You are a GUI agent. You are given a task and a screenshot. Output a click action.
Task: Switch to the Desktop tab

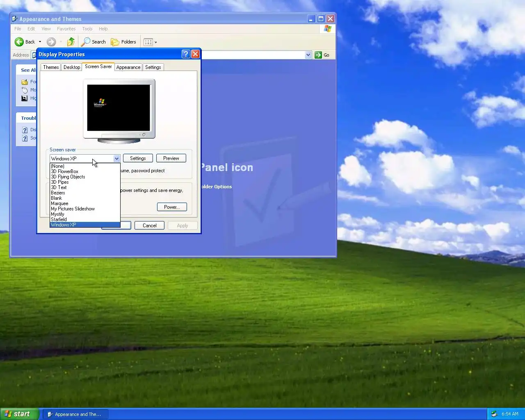pyautogui.click(x=72, y=67)
